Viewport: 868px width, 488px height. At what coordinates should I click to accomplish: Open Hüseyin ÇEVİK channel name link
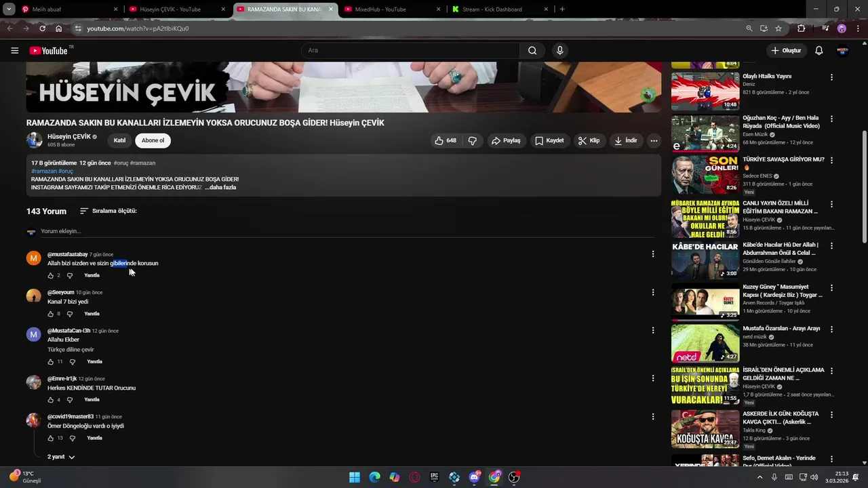(69, 137)
